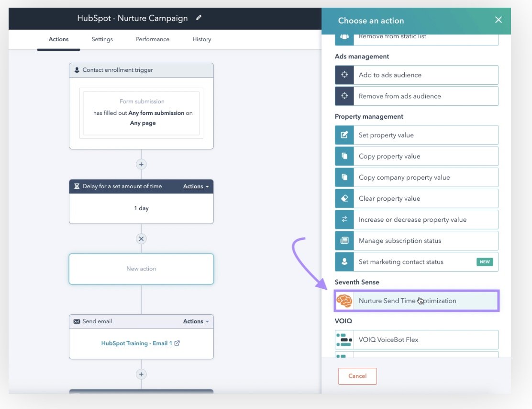Click the Seventh Sense section heading
Image resolution: width=532 pixels, height=409 pixels.
[357, 282]
